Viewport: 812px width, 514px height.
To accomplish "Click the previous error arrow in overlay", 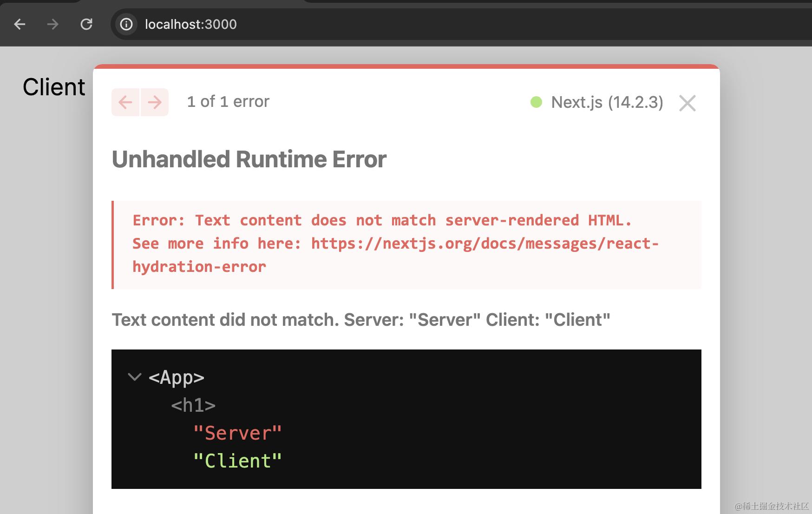I will click(x=125, y=102).
